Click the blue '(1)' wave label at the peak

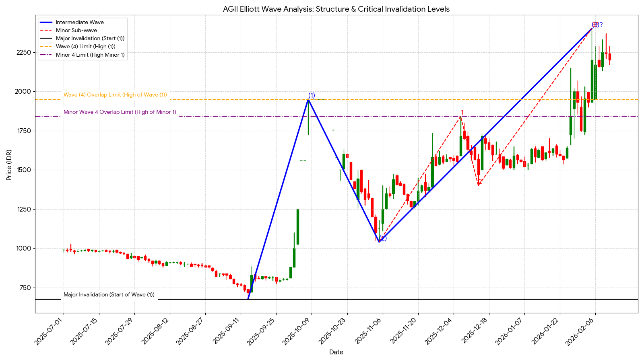(x=312, y=95)
